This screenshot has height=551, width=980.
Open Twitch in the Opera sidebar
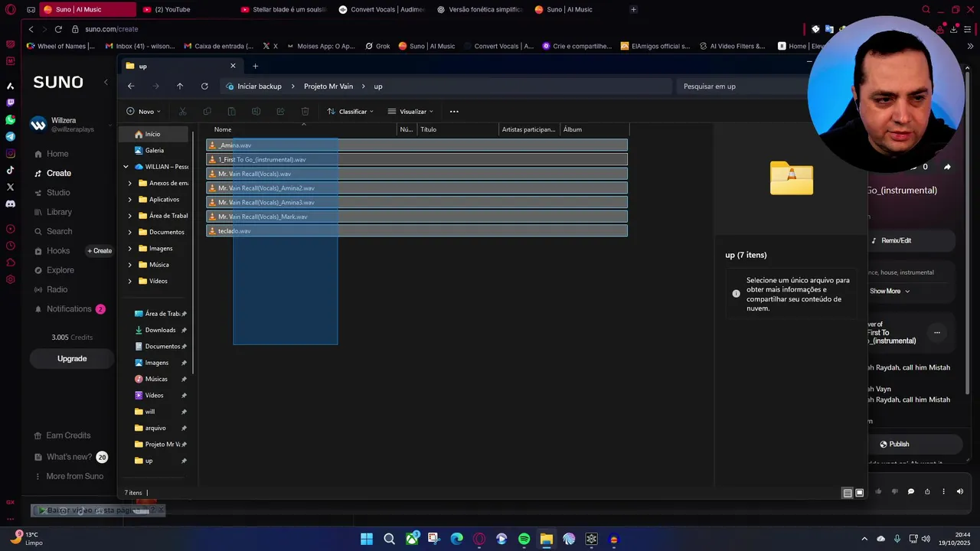tap(10, 103)
